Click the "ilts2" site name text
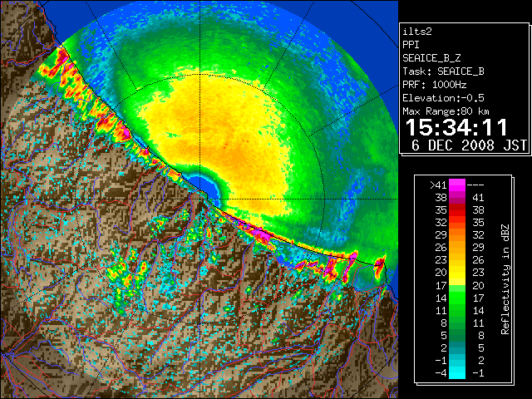Image resolution: width=532 pixels, height=399 pixels. click(417, 32)
